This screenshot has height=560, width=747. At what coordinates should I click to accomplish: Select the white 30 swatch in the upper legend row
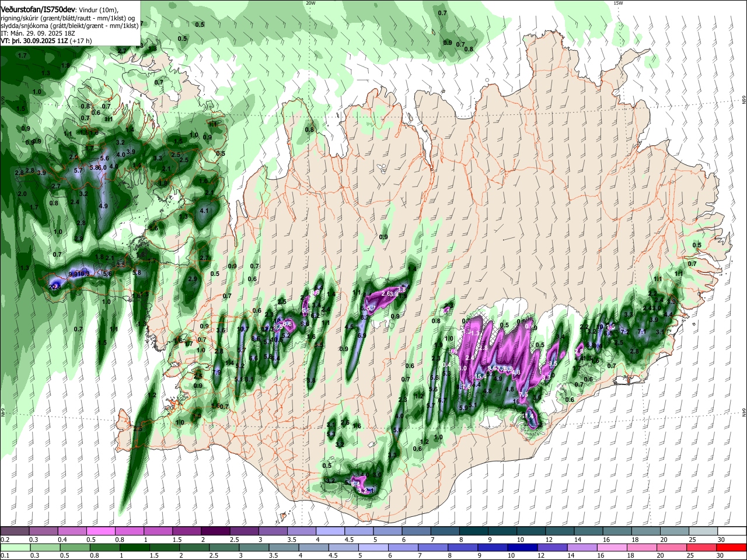pyautogui.click(x=731, y=531)
